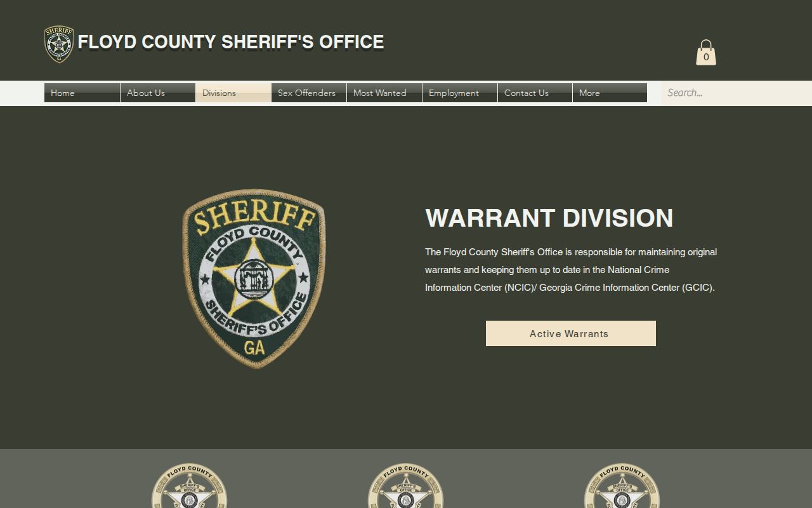Screen dimensions: 812x508
Task: Click the Active Warrants button
Action: (x=570, y=333)
